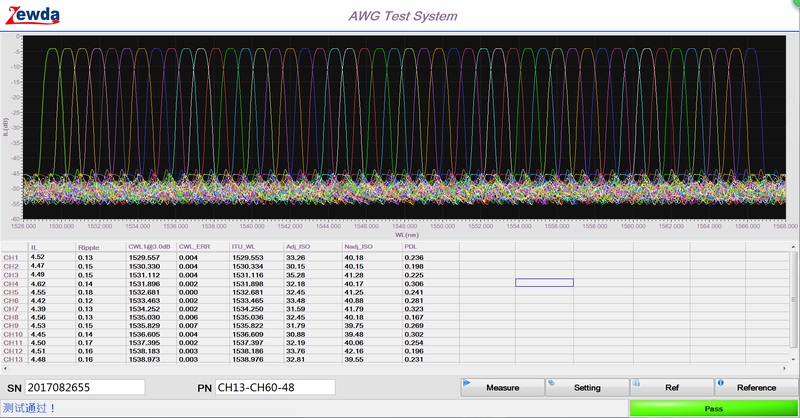The width and height of the screenshot is (800, 418).
Task: Click CH5 Ripple cell 0.18
Action: click(85, 292)
